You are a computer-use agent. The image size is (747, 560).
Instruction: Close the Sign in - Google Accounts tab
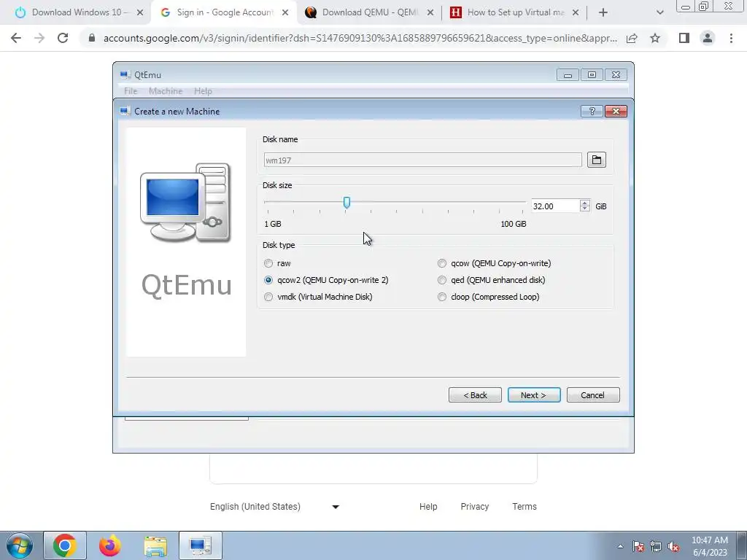[285, 12]
